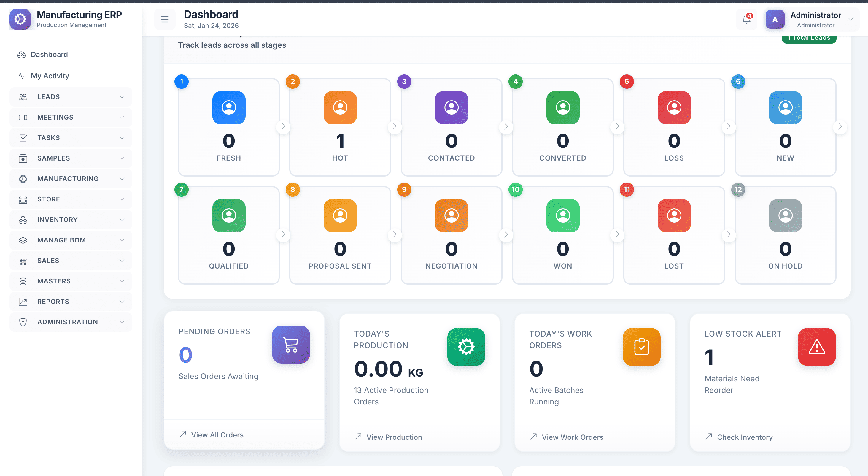The image size is (868, 476).
Task: Go to My Activity in sidebar
Action: (50, 76)
